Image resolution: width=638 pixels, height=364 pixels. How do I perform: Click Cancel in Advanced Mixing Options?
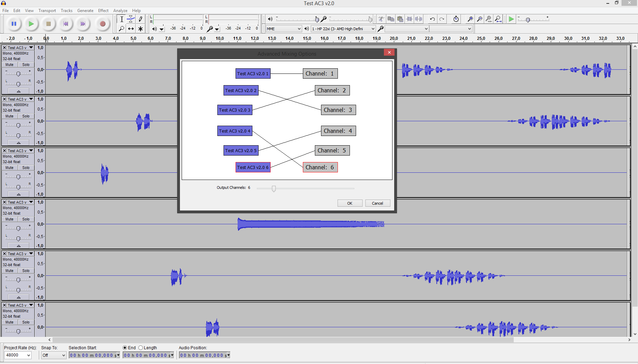(378, 203)
